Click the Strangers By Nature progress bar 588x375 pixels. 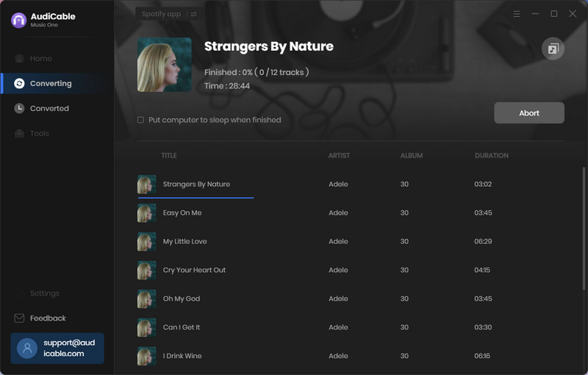(196, 197)
